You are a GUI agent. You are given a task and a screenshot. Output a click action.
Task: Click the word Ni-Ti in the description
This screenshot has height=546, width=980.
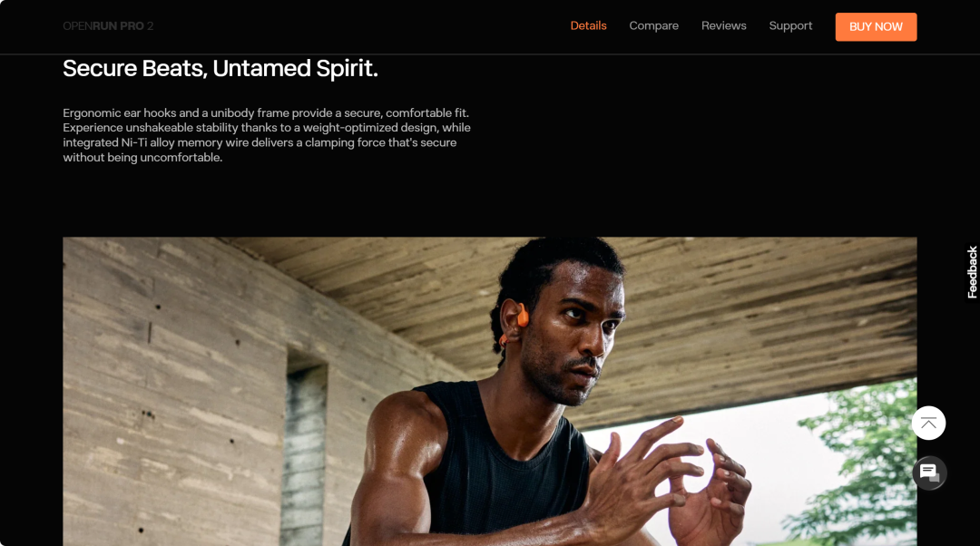(x=133, y=142)
